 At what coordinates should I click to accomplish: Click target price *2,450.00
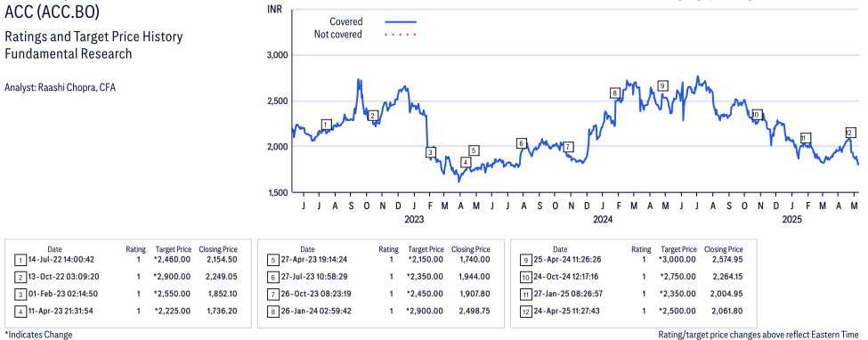426,294
